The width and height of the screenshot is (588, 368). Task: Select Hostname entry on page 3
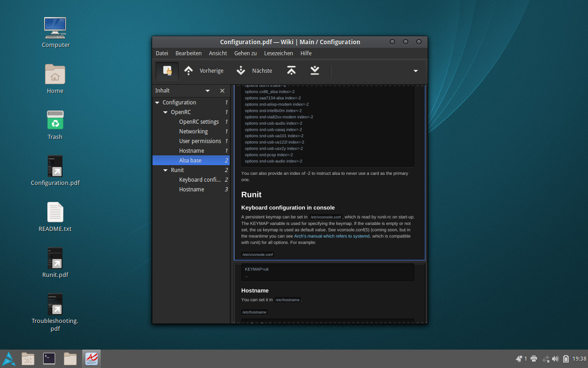[191, 190]
